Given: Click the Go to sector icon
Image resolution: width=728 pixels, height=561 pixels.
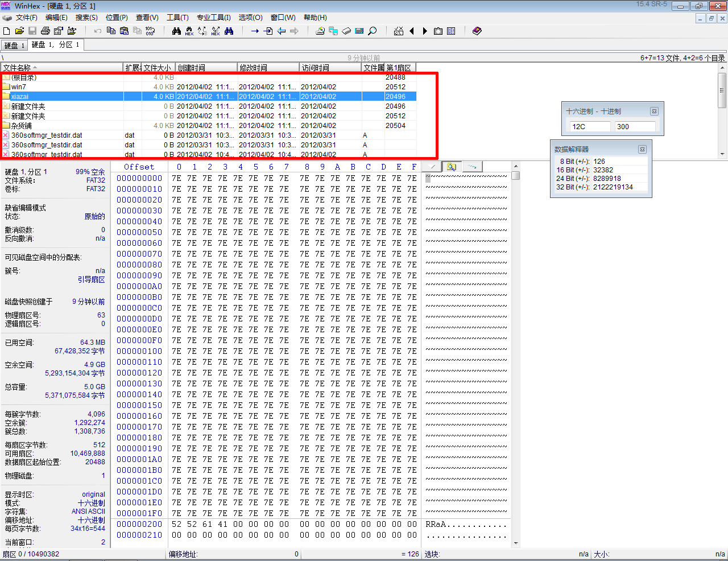Looking at the screenshot, I should pos(268,31).
